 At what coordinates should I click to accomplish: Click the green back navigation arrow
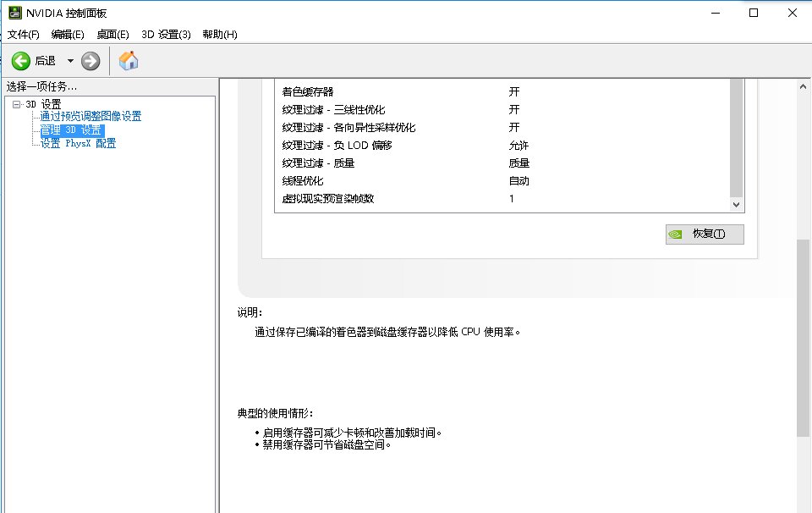(20, 60)
